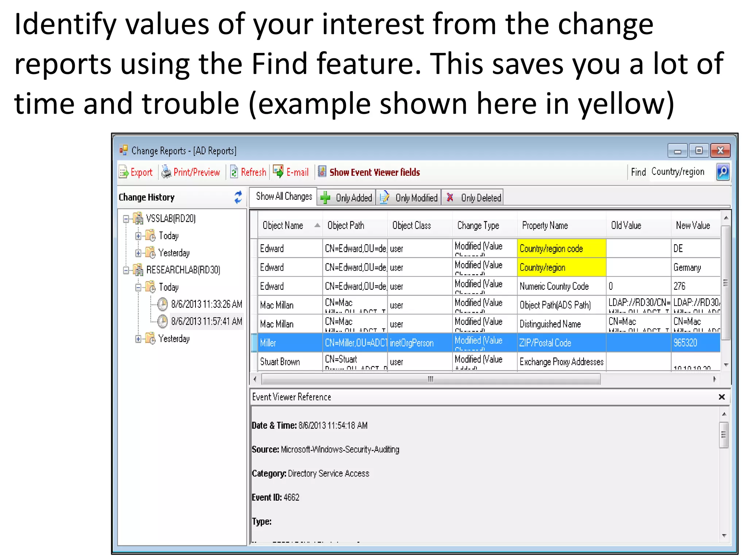Switch to Show All Changes tab
747x560 pixels.
click(x=283, y=197)
